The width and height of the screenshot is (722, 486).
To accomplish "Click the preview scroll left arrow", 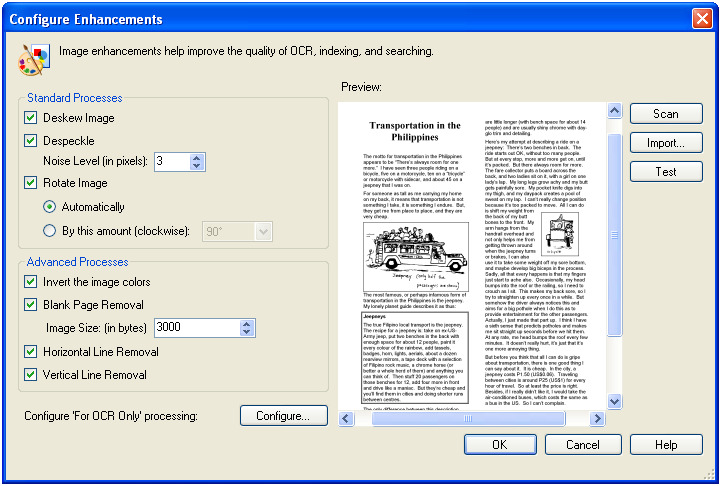I will coord(346,418).
